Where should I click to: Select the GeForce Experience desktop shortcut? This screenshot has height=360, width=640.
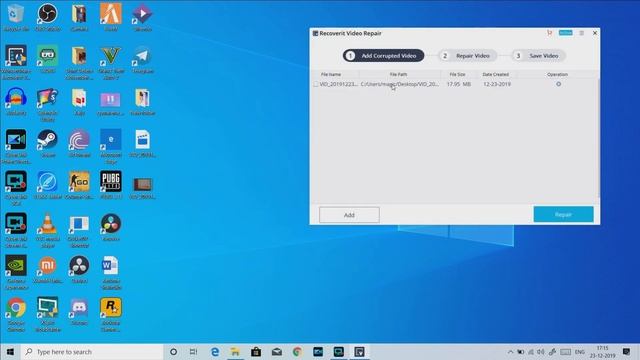[16, 273]
